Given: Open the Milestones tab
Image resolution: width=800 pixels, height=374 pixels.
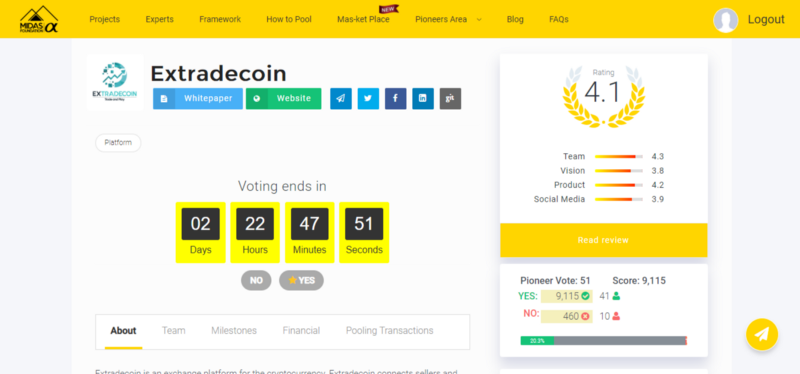Looking at the screenshot, I should 234,331.
